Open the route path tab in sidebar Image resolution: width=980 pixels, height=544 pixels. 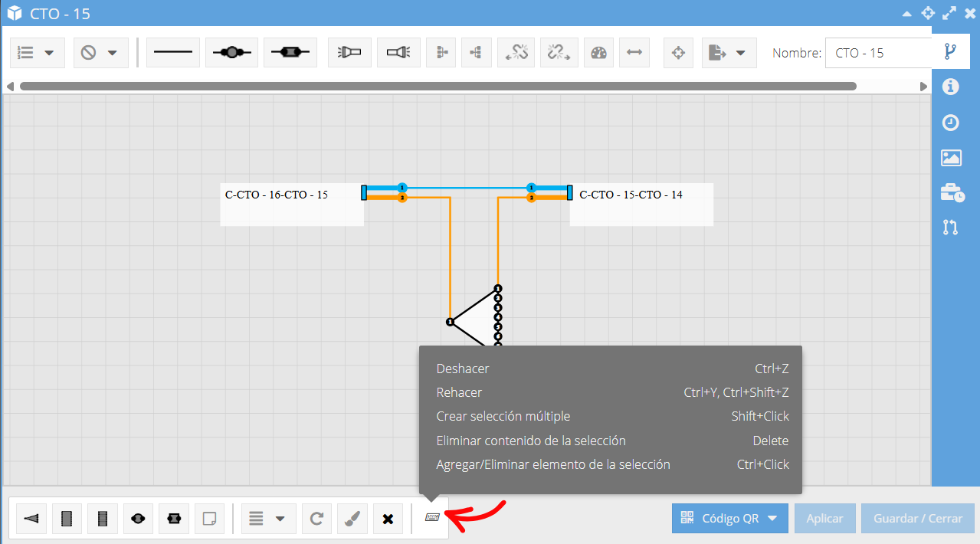tap(951, 227)
